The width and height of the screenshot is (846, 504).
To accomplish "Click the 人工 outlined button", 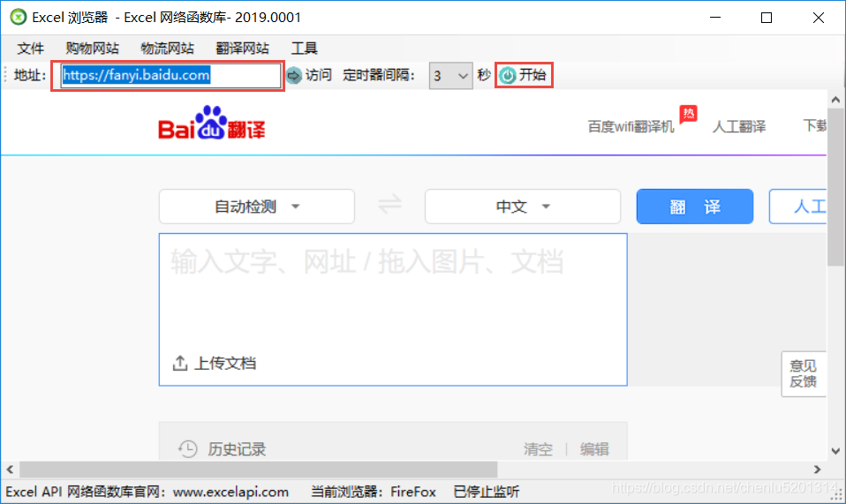I will [x=798, y=207].
